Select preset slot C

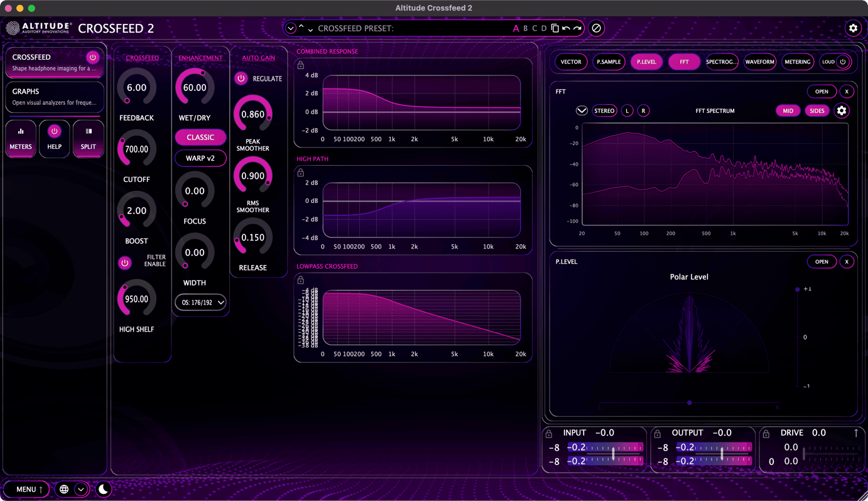pyautogui.click(x=535, y=28)
